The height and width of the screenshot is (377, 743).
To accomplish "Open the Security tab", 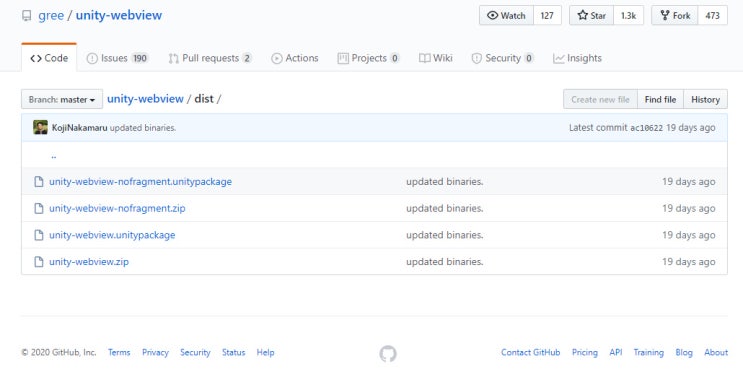I will (x=503, y=58).
